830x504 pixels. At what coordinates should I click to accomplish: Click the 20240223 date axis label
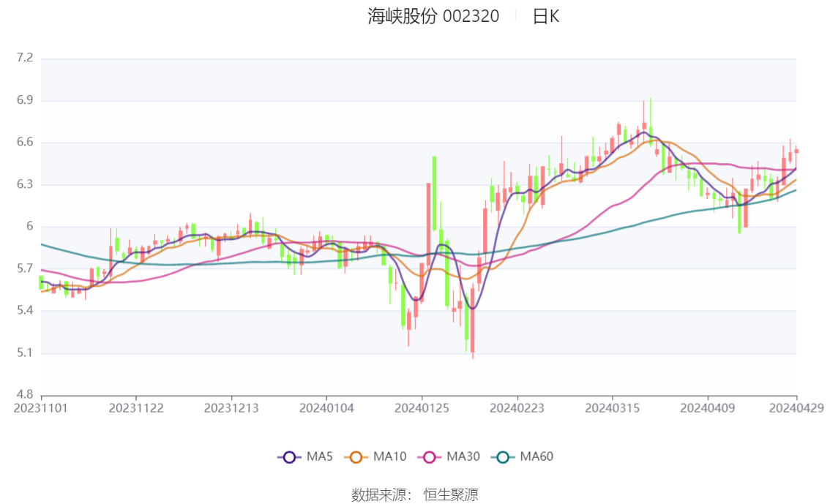(x=517, y=408)
